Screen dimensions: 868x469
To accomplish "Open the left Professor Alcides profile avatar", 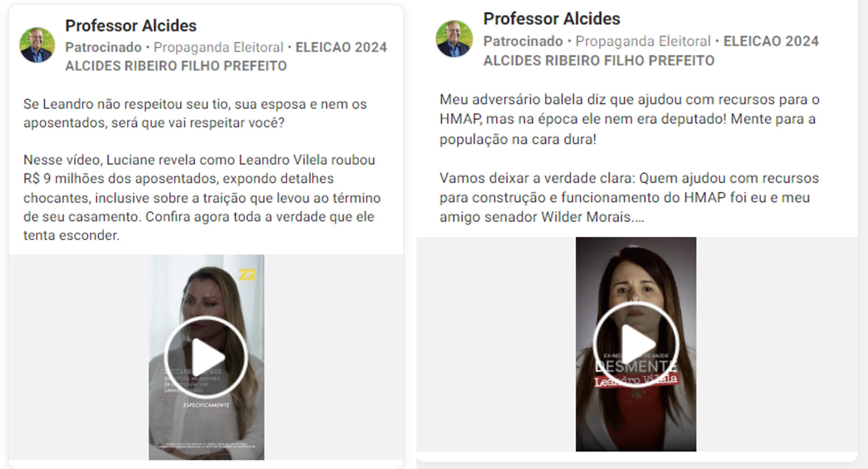I will tap(37, 45).
